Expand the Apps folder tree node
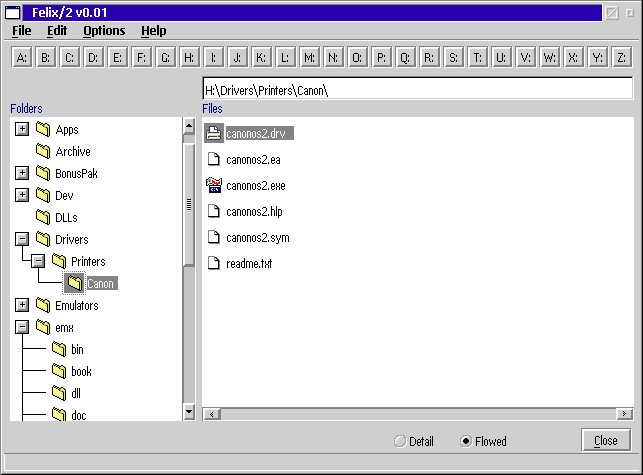 point(22,129)
